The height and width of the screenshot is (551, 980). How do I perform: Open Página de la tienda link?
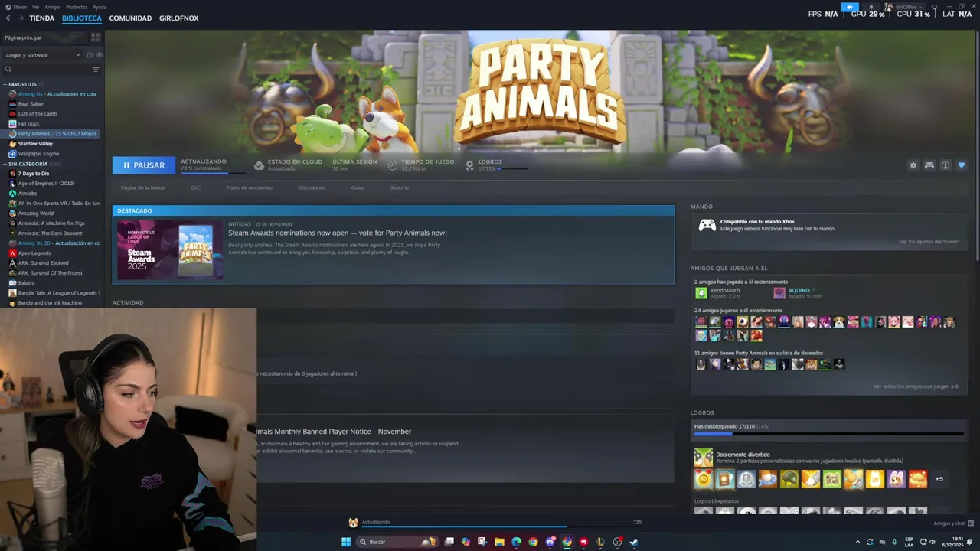click(x=142, y=187)
